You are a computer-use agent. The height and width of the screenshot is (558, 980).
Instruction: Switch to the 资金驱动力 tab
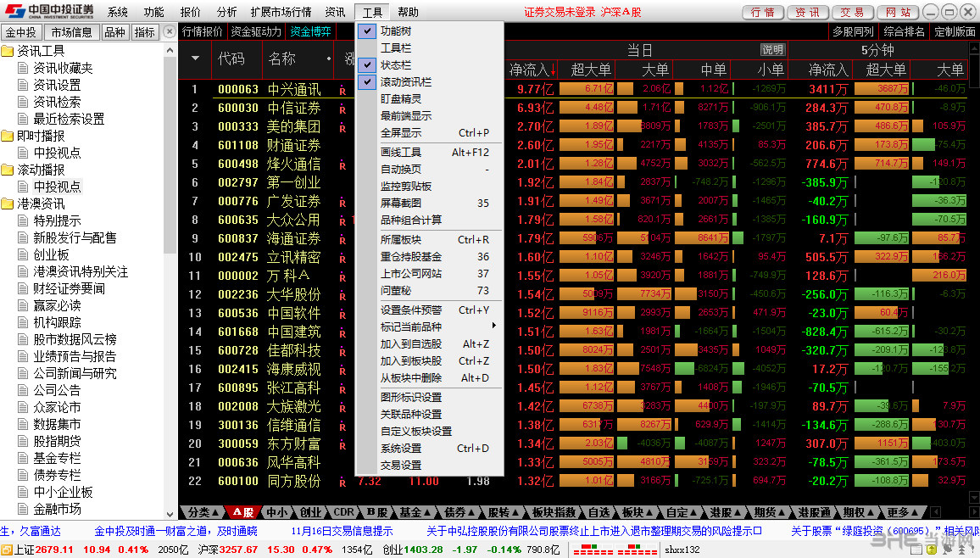coord(256,31)
